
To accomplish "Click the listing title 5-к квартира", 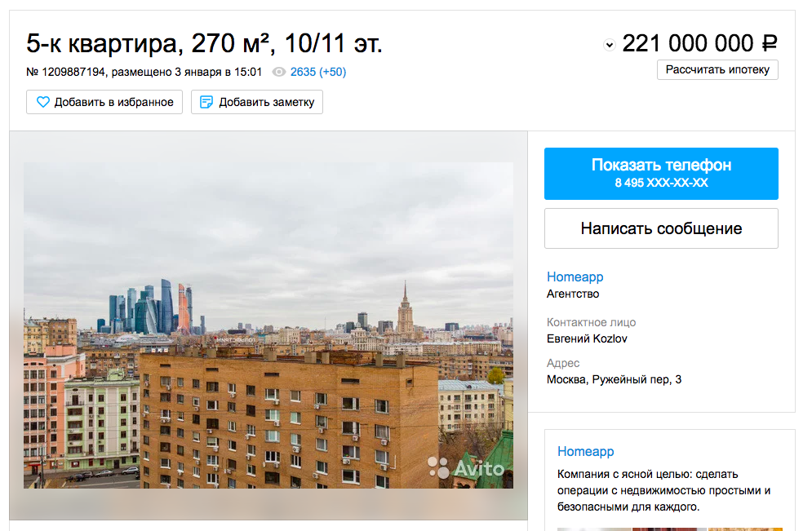I will [x=104, y=43].
